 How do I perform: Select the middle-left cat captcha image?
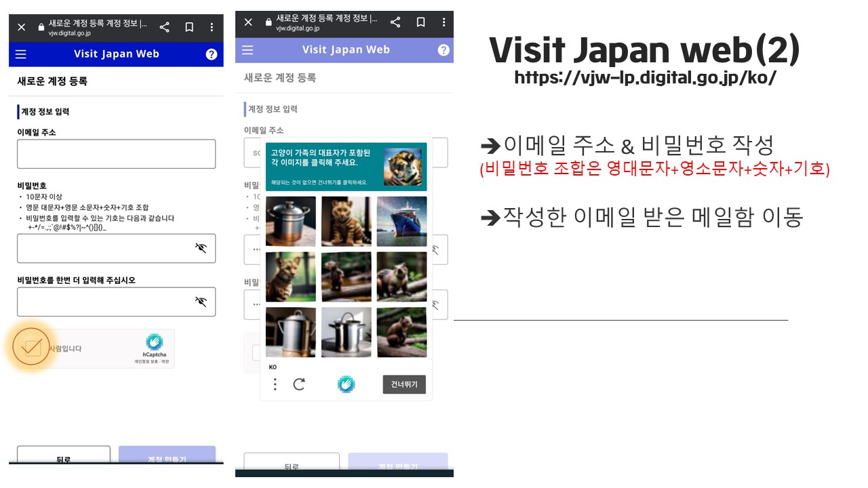pos(291,277)
